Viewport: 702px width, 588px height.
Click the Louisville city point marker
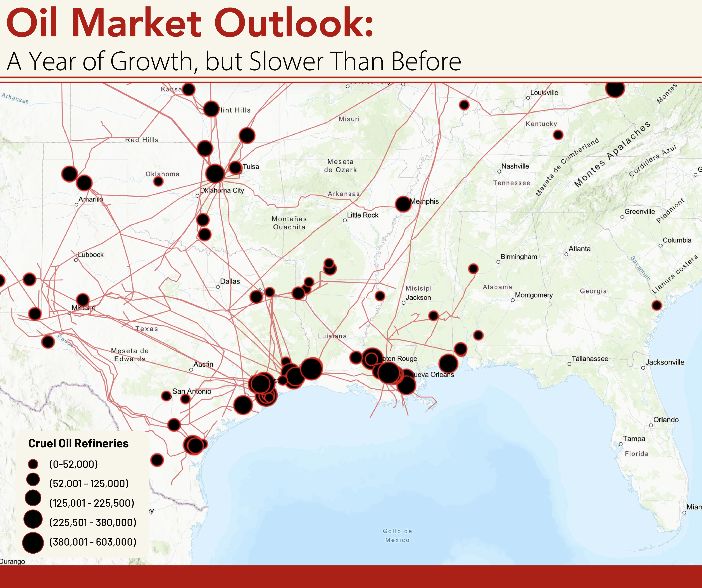tap(528, 98)
